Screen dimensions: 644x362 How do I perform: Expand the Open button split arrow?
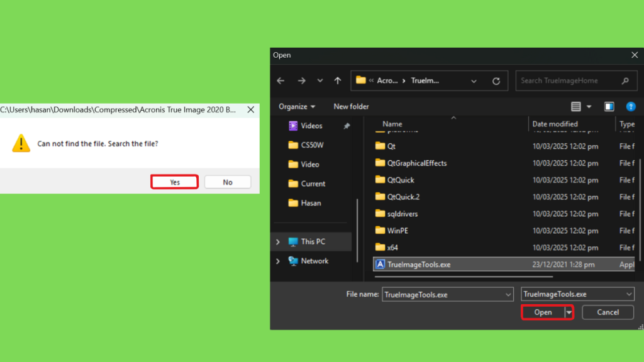click(x=569, y=312)
